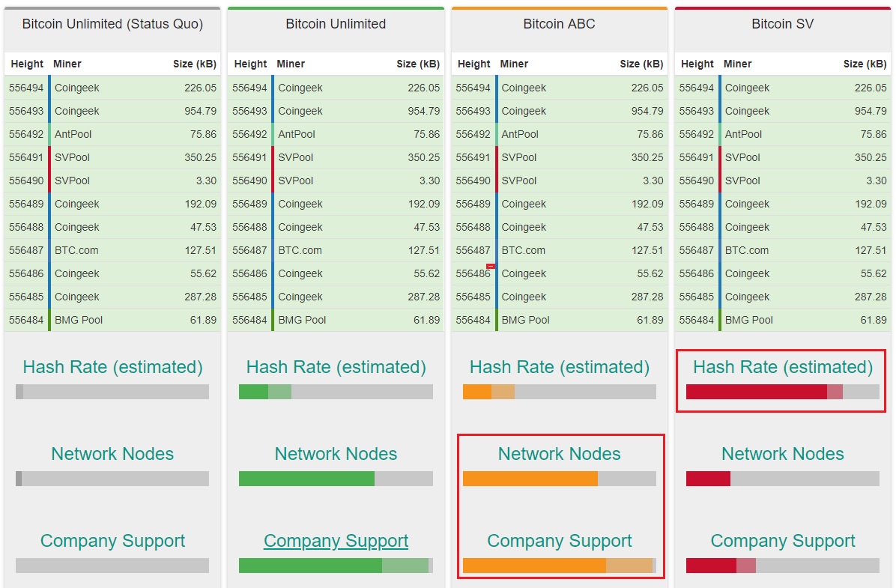Select the Bitcoin SV column header

coord(781,23)
